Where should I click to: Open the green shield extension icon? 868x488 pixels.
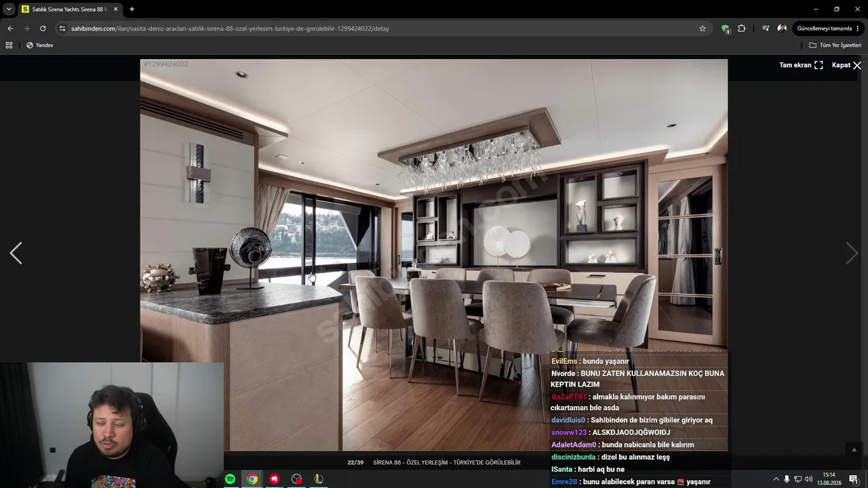(726, 28)
